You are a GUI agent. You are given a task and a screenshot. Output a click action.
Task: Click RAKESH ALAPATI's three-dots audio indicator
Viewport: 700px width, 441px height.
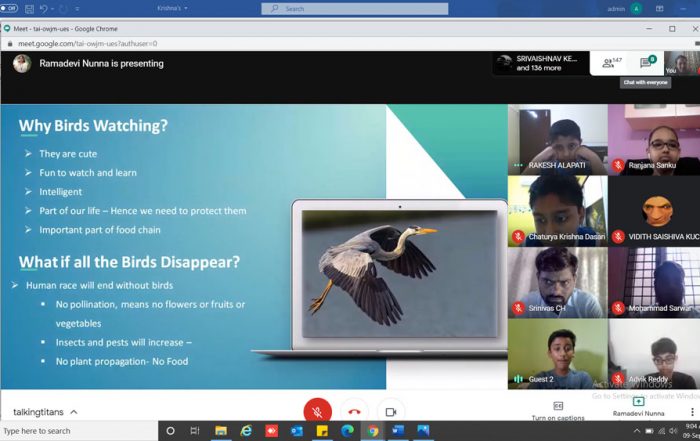tap(518, 165)
